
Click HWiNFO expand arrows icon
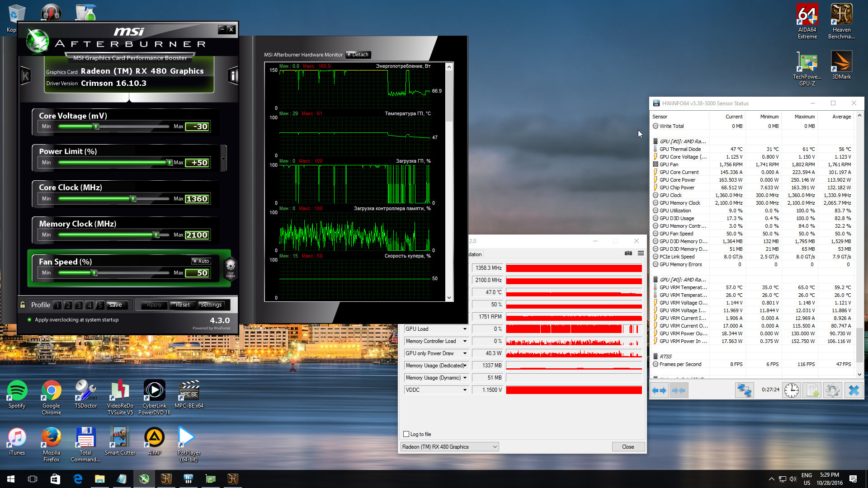pyautogui.click(x=659, y=390)
